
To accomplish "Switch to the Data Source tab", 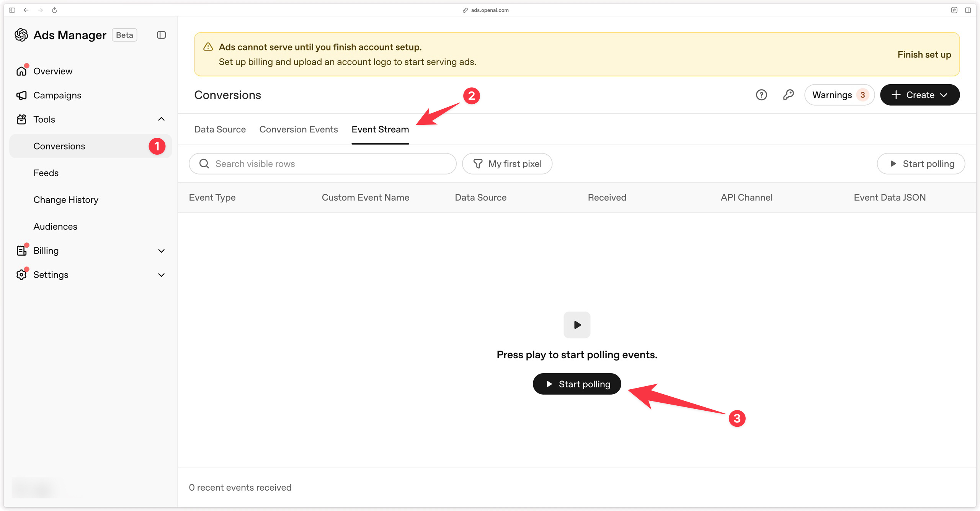I will pyautogui.click(x=220, y=129).
